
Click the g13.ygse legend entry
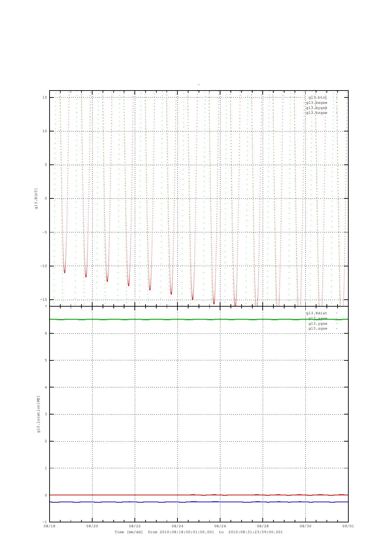[x=318, y=323]
